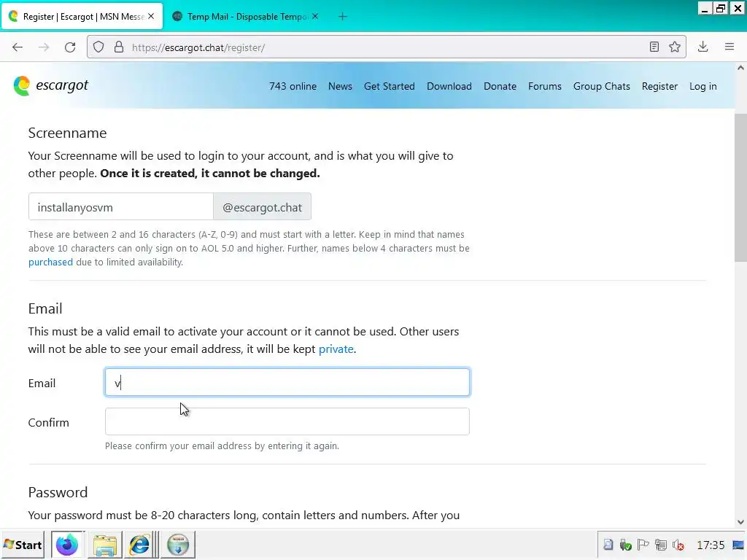
Task: Click the Password section heading
Action: (x=58, y=492)
